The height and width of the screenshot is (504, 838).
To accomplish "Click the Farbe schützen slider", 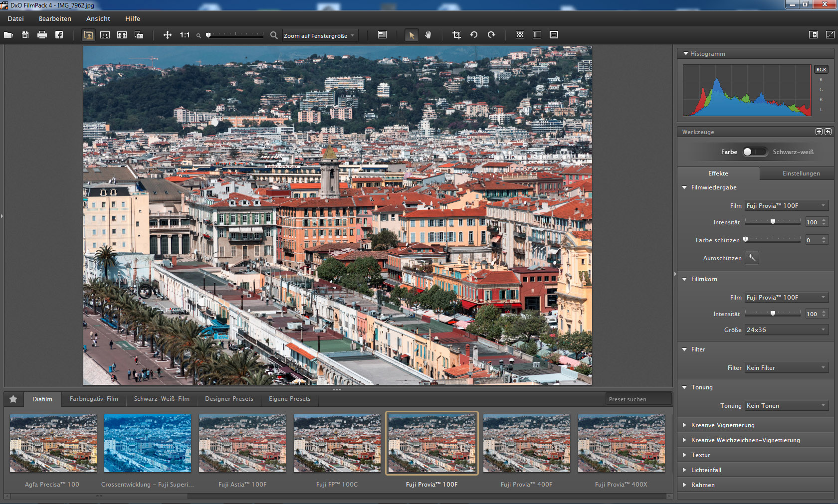I will (773, 240).
